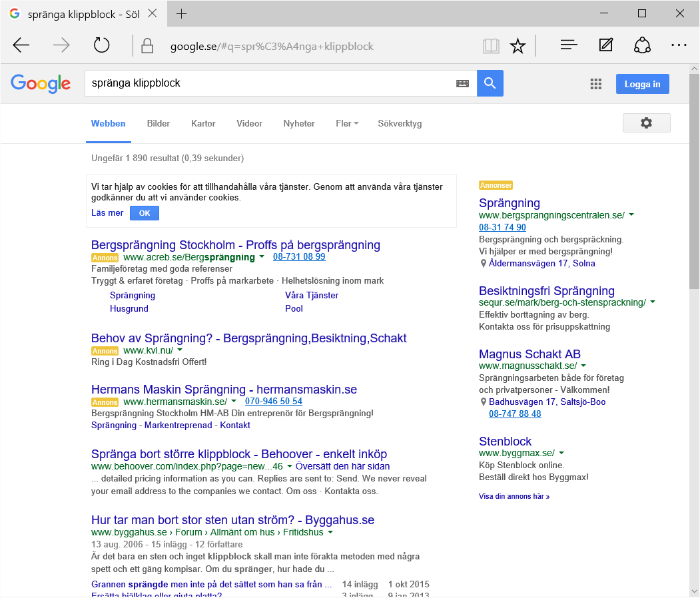Expand arrow next to www.acreb.se/Bergsprängning
This screenshot has width=700, height=598.
[262, 256]
